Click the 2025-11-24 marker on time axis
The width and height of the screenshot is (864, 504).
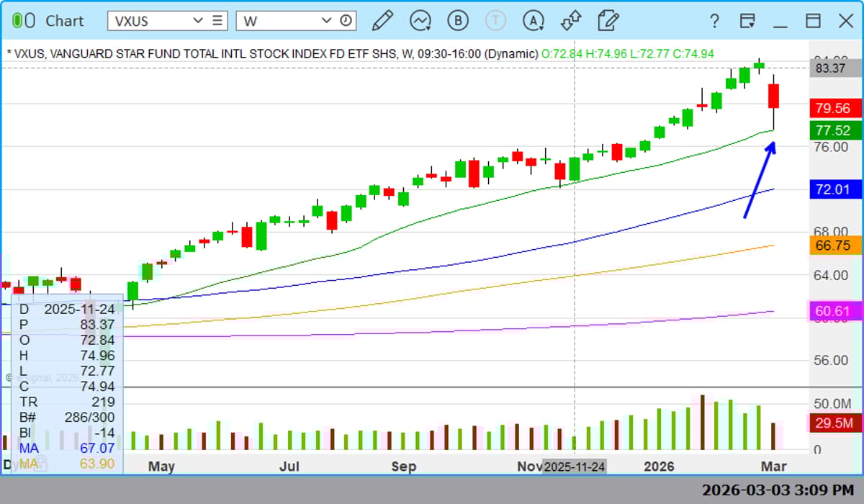pyautogui.click(x=574, y=466)
